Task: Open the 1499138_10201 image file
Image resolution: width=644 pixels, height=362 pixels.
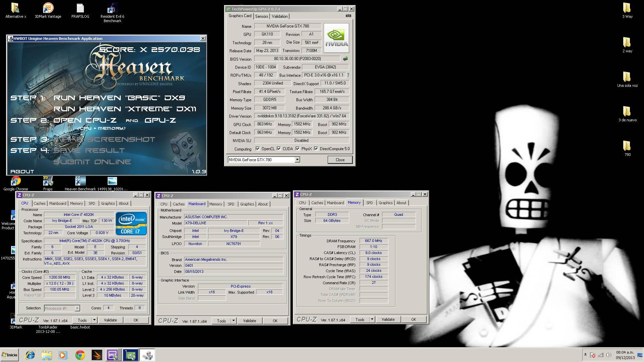Action: [112, 183]
